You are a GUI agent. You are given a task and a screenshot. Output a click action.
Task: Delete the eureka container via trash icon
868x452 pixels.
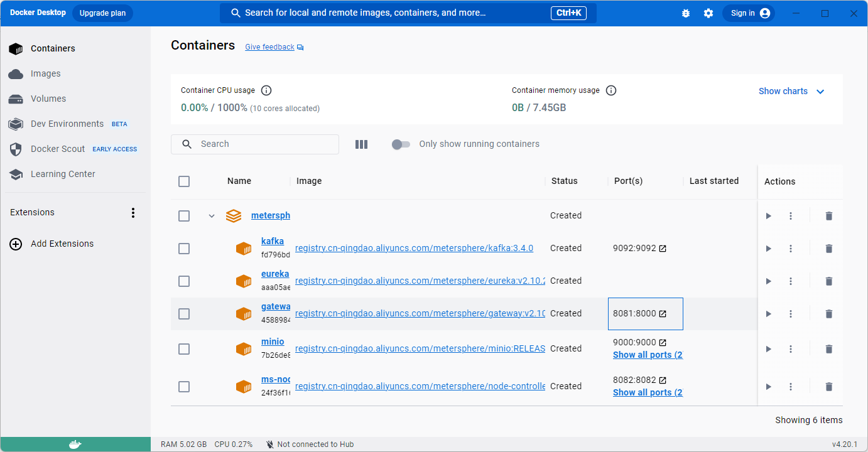coord(828,281)
